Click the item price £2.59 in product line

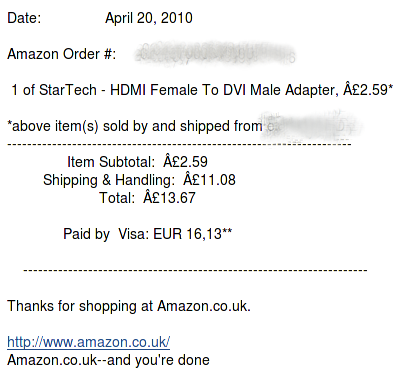368,90
